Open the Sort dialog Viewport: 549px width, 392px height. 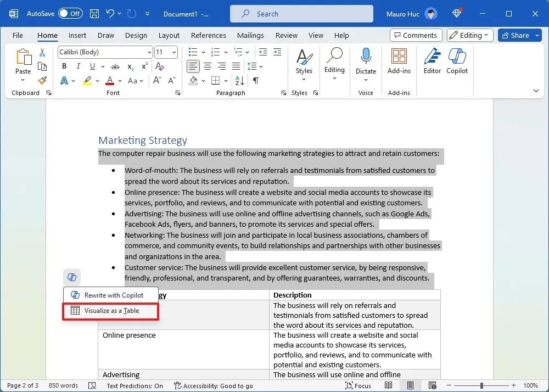[x=239, y=81]
